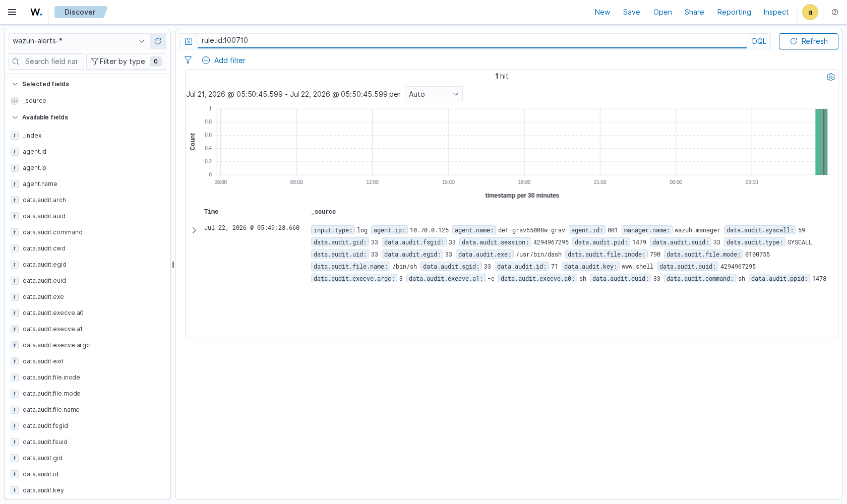Open the wazuh-alerts-* index pattern dropdown
The height and width of the screenshot is (504, 847).
pyautogui.click(x=79, y=41)
